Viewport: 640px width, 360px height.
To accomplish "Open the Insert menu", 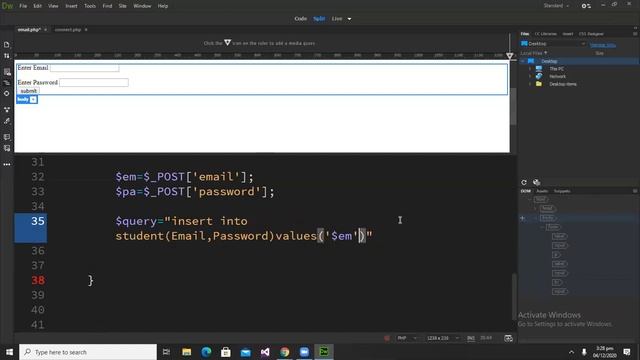I will (x=71, y=6).
